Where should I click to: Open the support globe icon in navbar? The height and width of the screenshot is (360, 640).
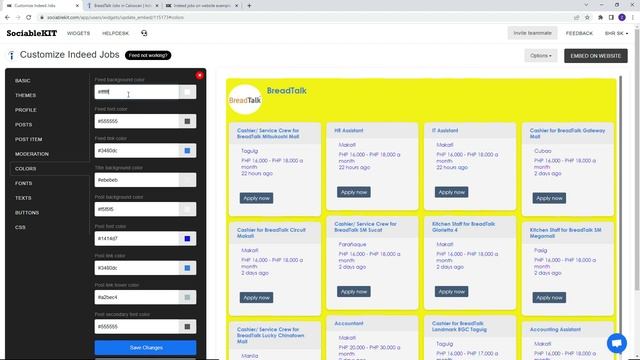point(144,33)
